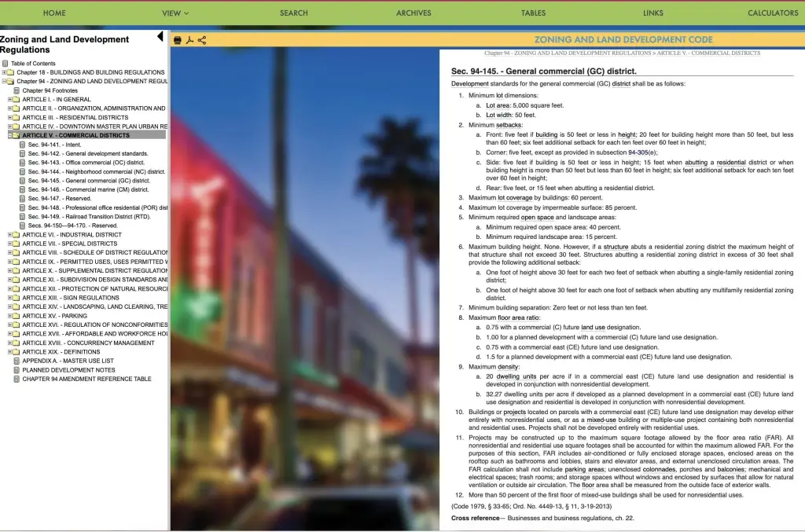This screenshot has width=805, height=532.
Task: Click the Share icon
Action: [x=202, y=40]
